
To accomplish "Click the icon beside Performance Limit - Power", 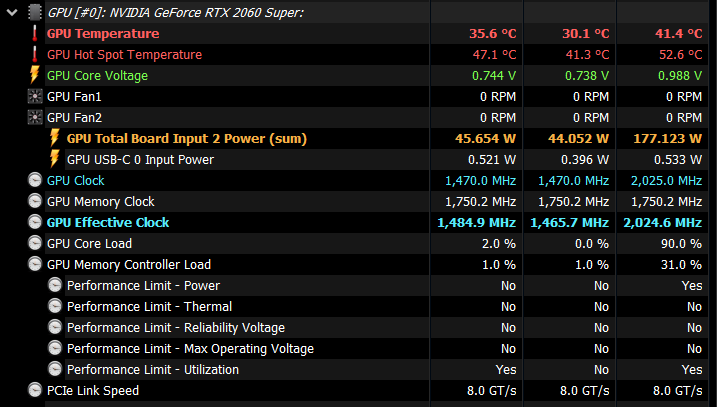I will point(55,285).
